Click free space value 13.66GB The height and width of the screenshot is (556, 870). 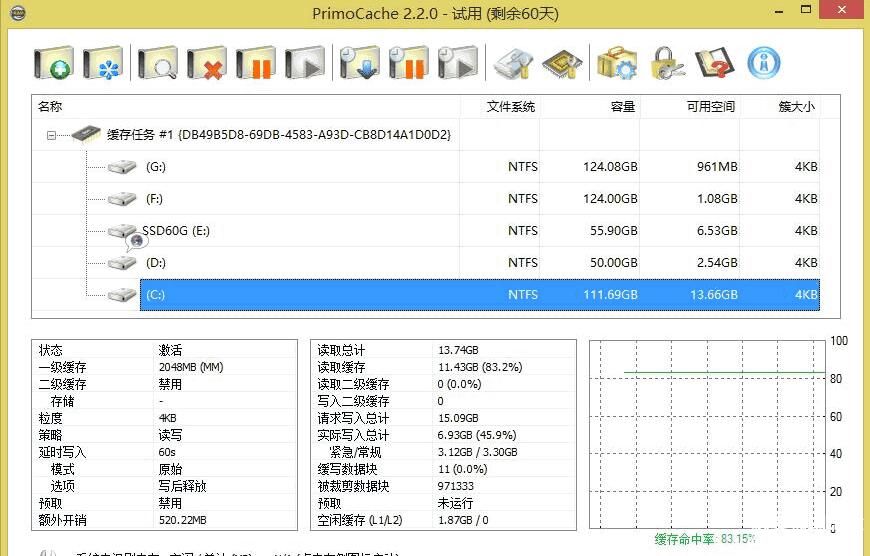714,295
